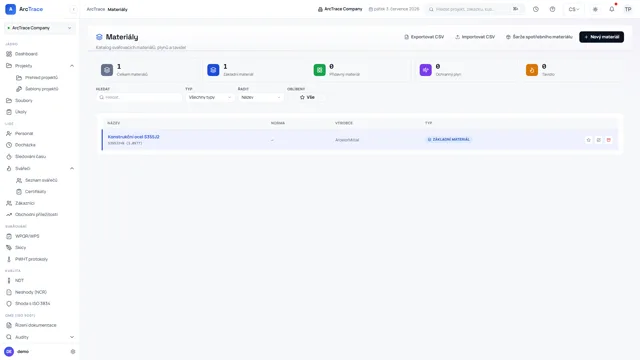Mark Konstrukční ocel S355J2 as favorite
This screenshot has width=640, height=360.
589,140
